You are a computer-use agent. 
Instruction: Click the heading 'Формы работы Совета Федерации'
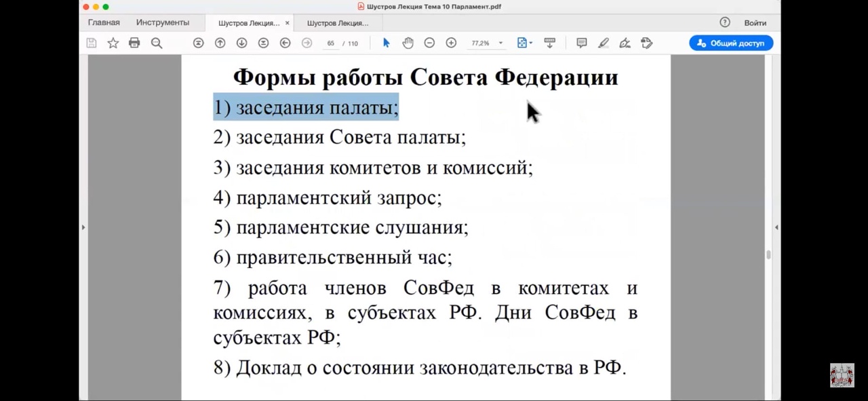(426, 77)
